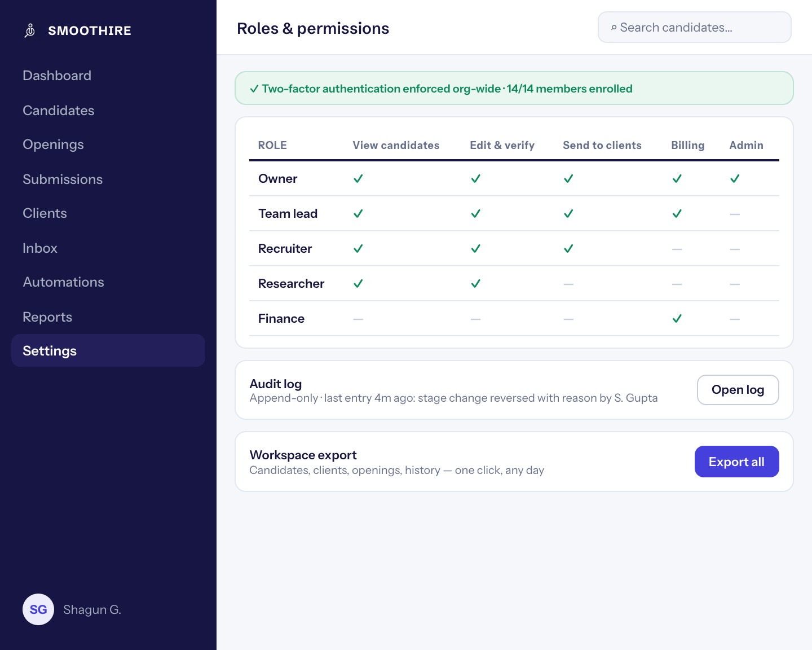Viewport: 812px width, 650px height.
Task: Enable Send to clients for Researcher
Action: click(x=568, y=284)
